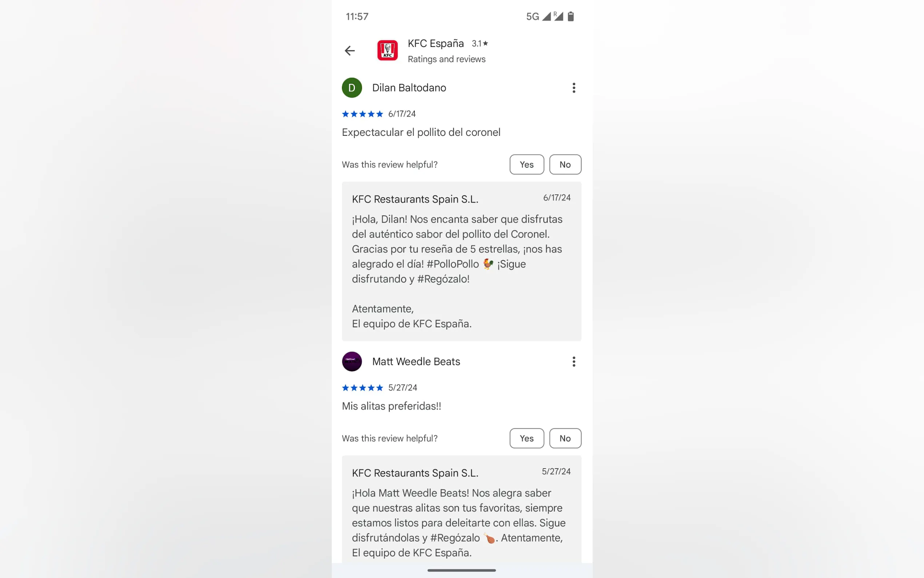The height and width of the screenshot is (578, 924).
Task: Tap the back arrow icon
Action: (350, 51)
